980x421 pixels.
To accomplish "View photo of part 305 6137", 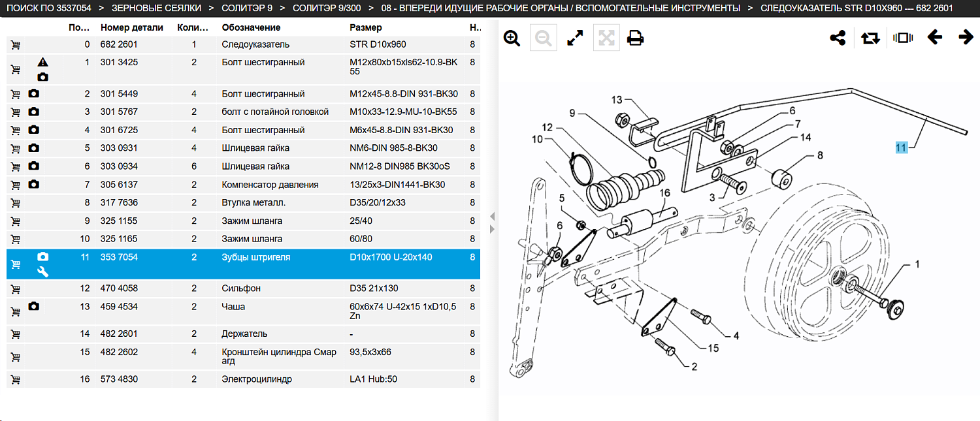I will (x=34, y=185).
